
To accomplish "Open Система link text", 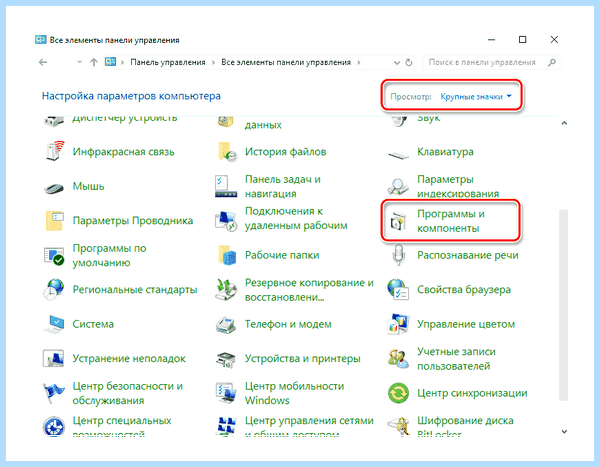I will [x=93, y=324].
